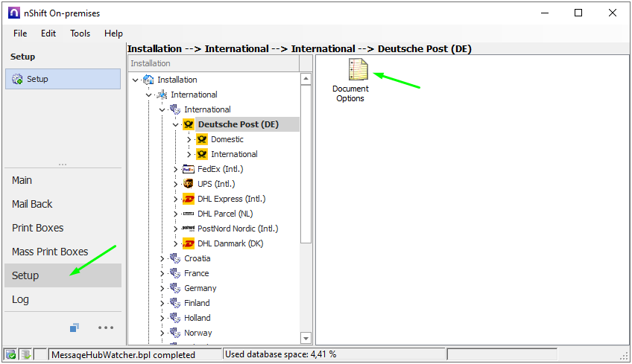632x364 pixels.
Task: Select the DHL Danmark (DK) icon
Action: [x=189, y=243]
